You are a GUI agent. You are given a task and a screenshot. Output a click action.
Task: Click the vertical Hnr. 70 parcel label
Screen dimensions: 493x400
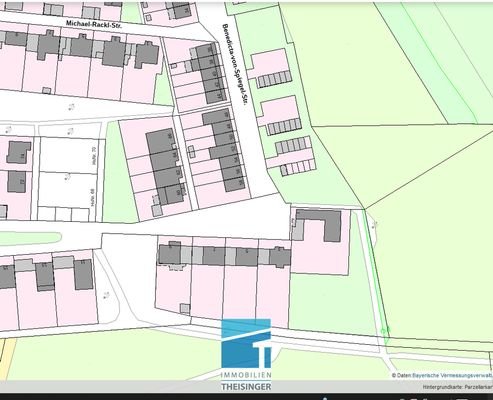click(x=93, y=156)
